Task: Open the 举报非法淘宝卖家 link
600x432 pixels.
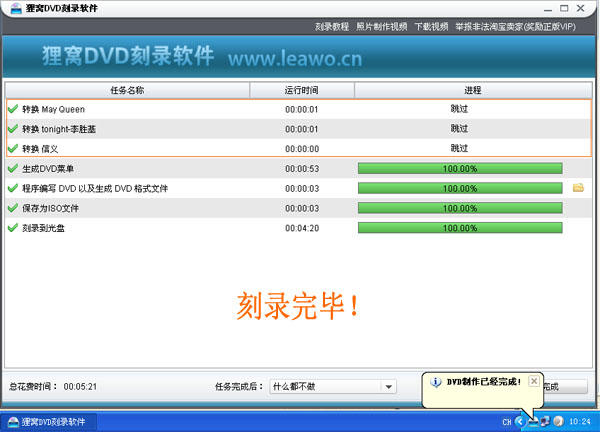Action: coord(515,26)
